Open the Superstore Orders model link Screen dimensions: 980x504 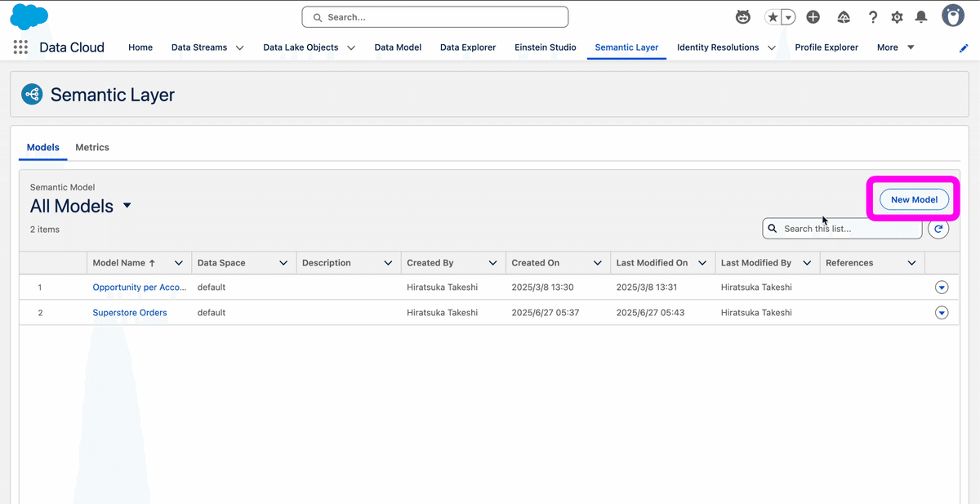tap(129, 312)
